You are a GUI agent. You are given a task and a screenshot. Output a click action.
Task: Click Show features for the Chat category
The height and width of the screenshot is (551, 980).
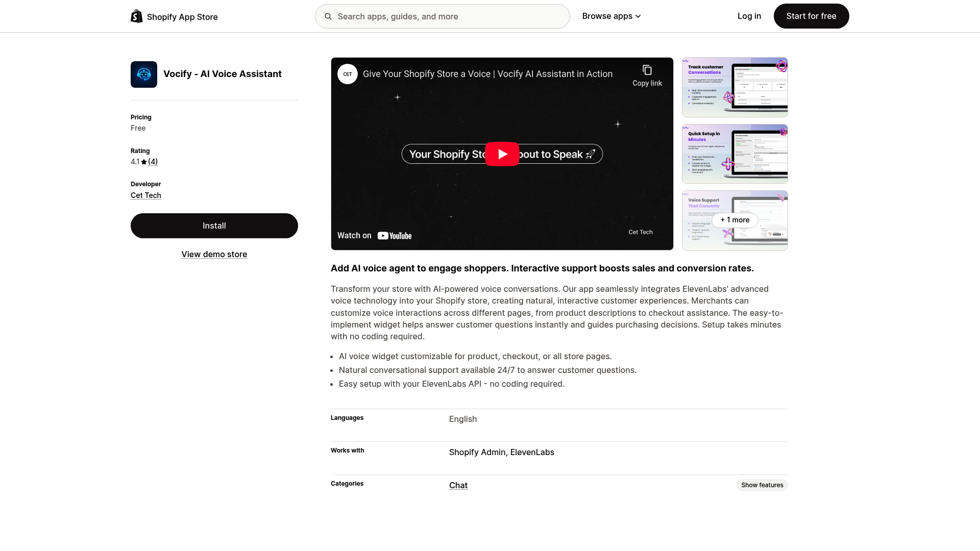pos(762,485)
